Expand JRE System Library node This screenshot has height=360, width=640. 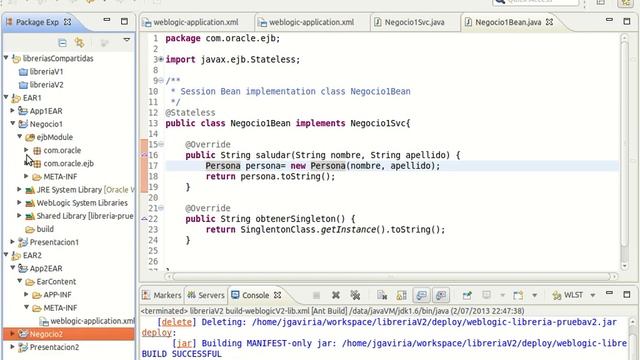coord(19,189)
